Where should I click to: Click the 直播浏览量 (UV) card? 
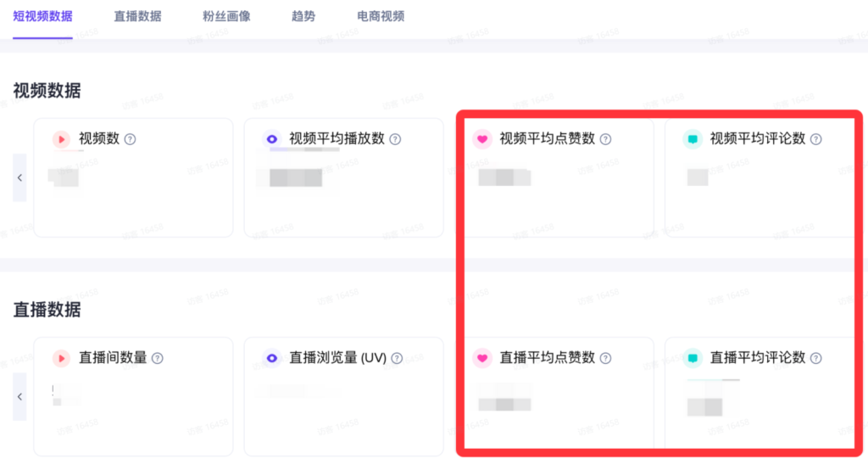(343, 397)
